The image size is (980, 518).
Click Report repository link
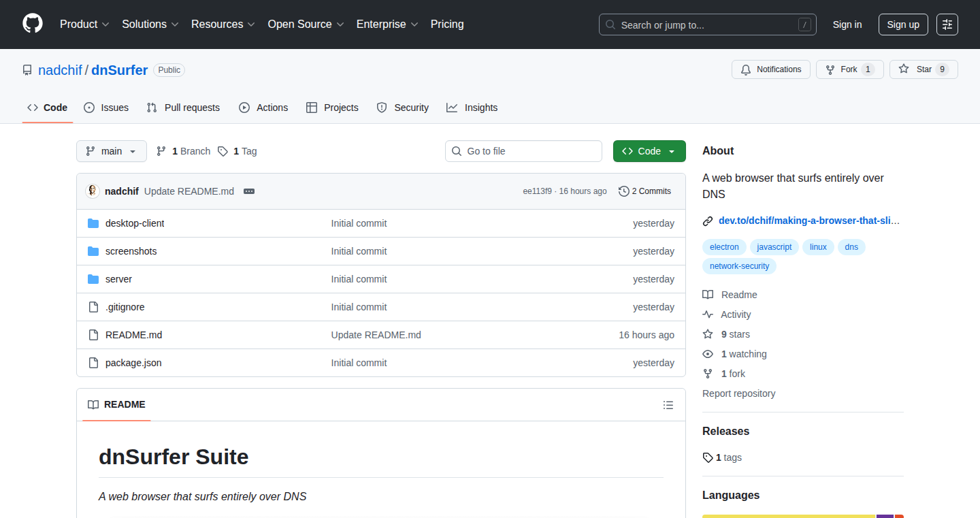(738, 393)
